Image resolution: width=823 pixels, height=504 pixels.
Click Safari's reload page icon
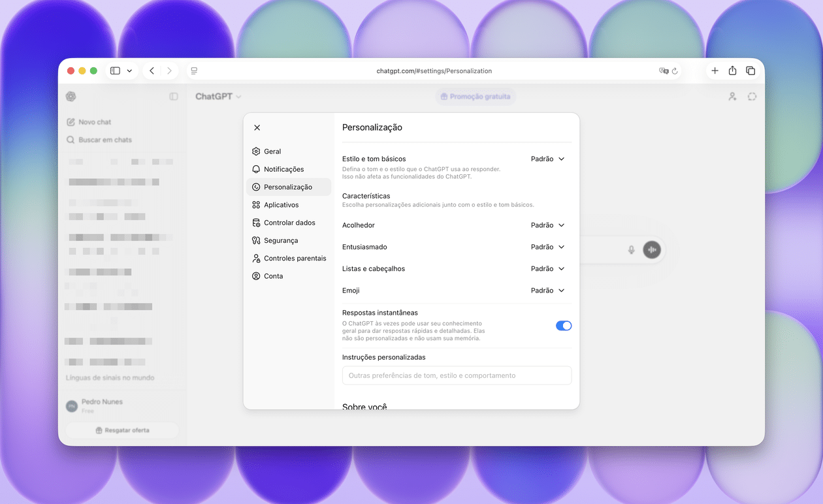click(x=675, y=71)
